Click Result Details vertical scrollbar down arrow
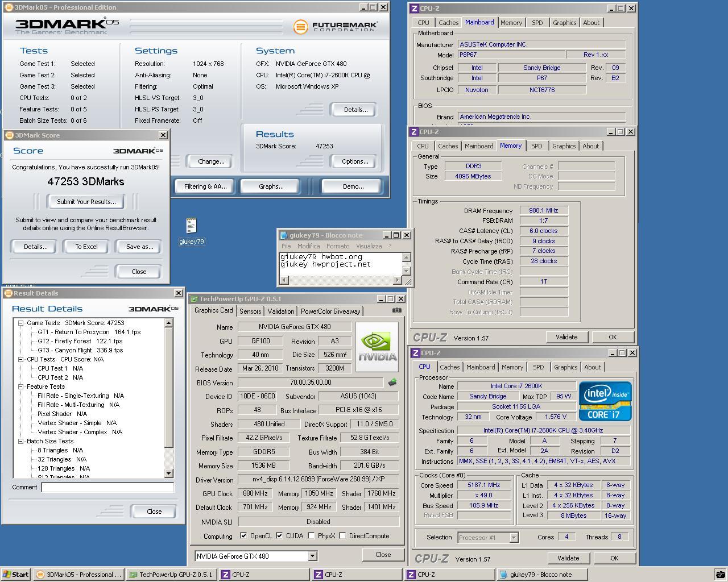728x582 pixels. 168,474
